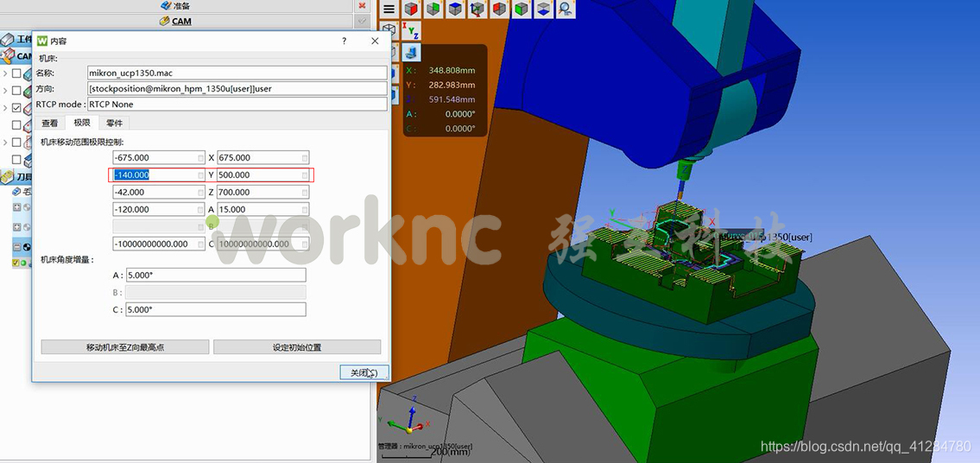Switch to the 查看 tab
980x463 pixels.
(x=50, y=124)
